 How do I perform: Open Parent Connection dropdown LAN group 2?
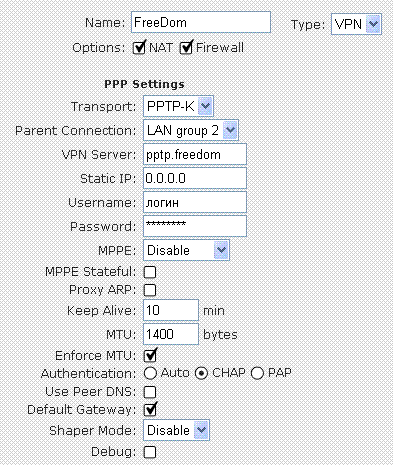[191, 130]
